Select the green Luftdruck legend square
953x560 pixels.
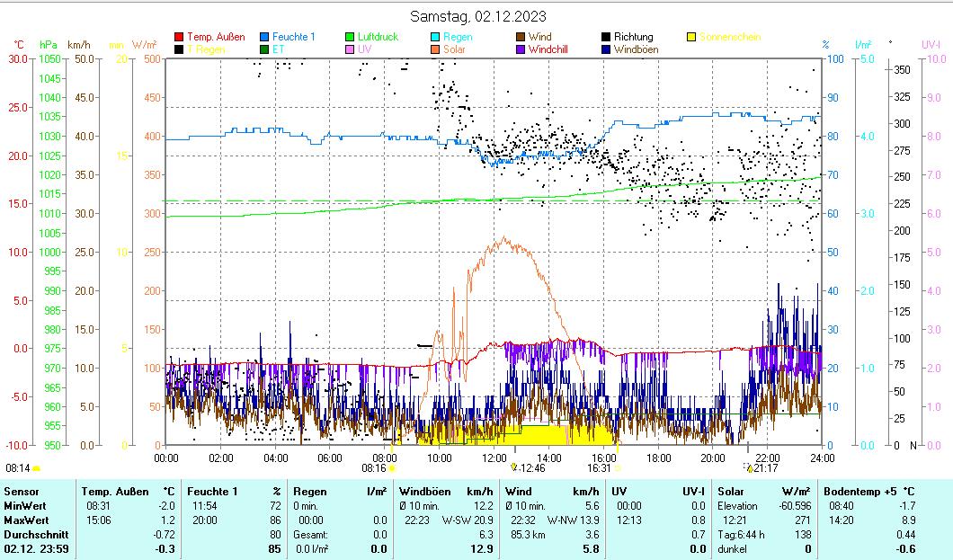click(x=351, y=37)
